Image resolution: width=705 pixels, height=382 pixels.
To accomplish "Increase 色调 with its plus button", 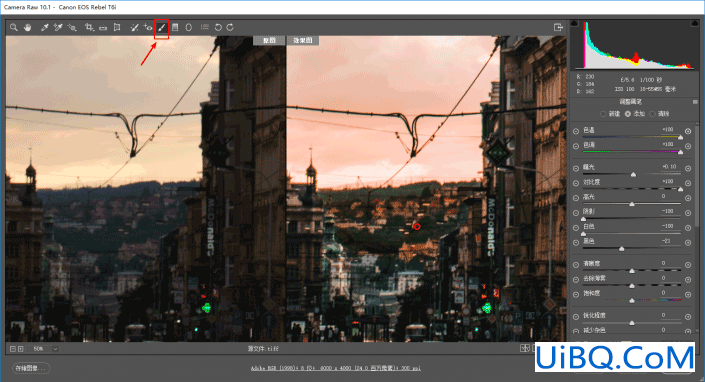I will click(x=688, y=146).
